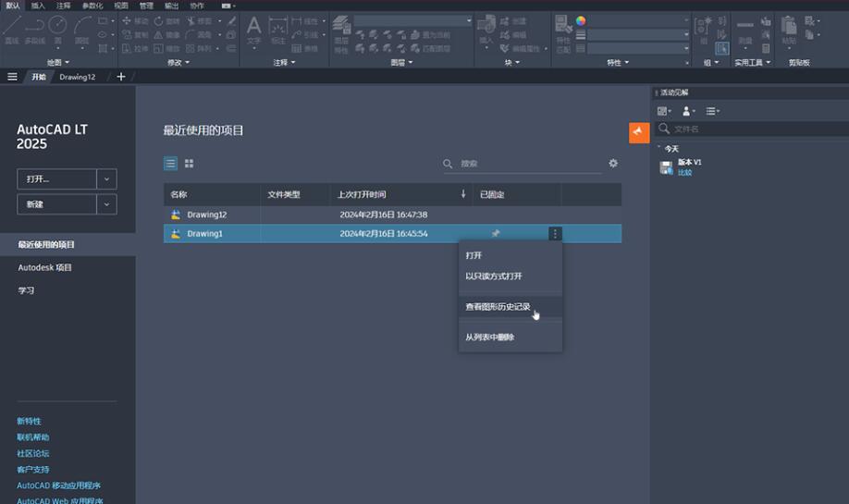Sort by Last Opened (上次打开时间) column header
Viewport: 849px width, 504px height.
pyautogui.click(x=401, y=194)
